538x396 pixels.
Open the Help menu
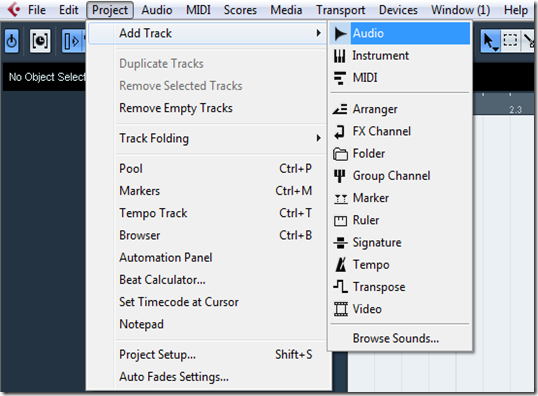tap(516, 10)
